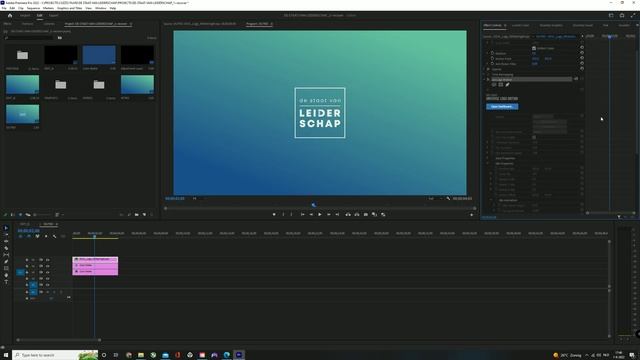Image resolution: width=640 pixels, height=360 pixels.
Task: Select the Pen tool in the tools panel
Action: 6,262
